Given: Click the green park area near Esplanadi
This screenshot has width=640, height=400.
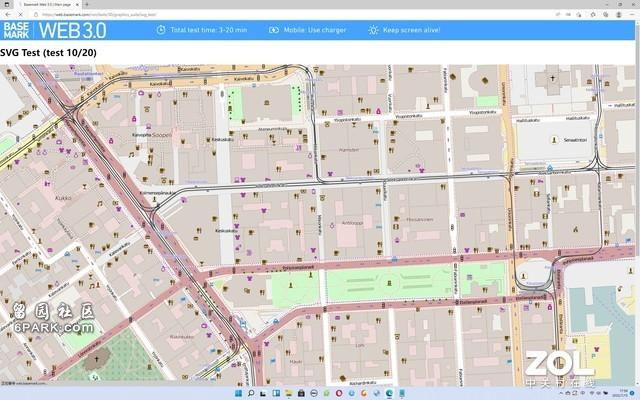Looking at the screenshot, I should (x=400, y=285).
